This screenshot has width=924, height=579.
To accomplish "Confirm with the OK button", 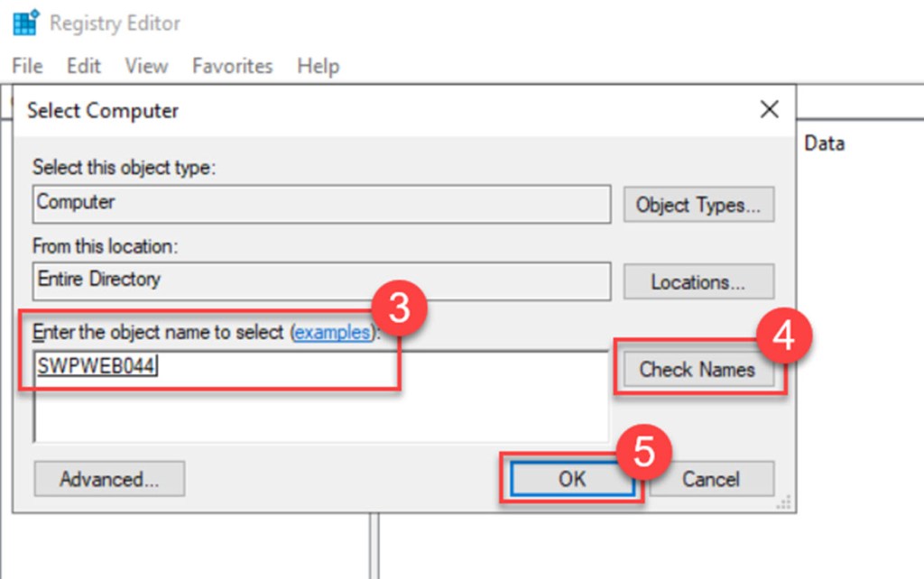I will (571, 479).
